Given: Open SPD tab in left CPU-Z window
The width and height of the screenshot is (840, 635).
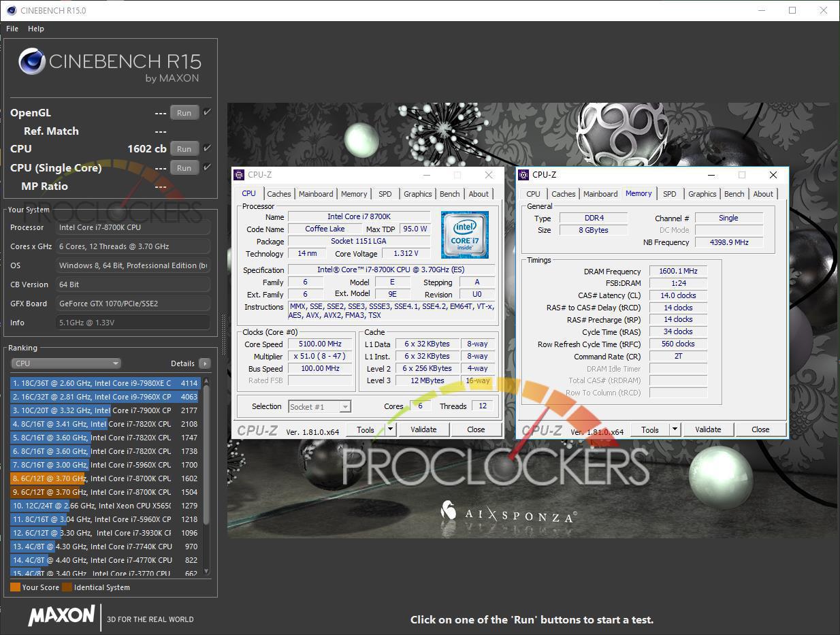Looking at the screenshot, I should point(385,194).
